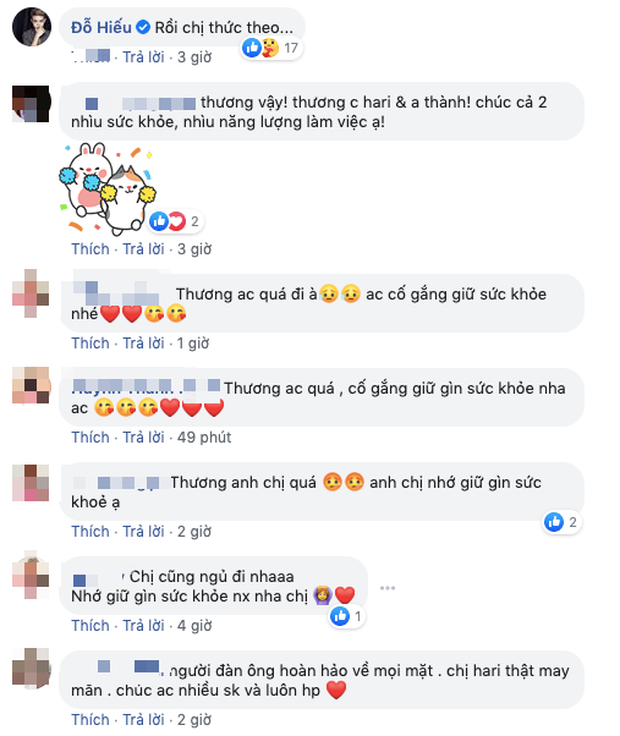View like count on 'Thương anh chị quá' comment
The image size is (620, 736).
[x=562, y=522]
